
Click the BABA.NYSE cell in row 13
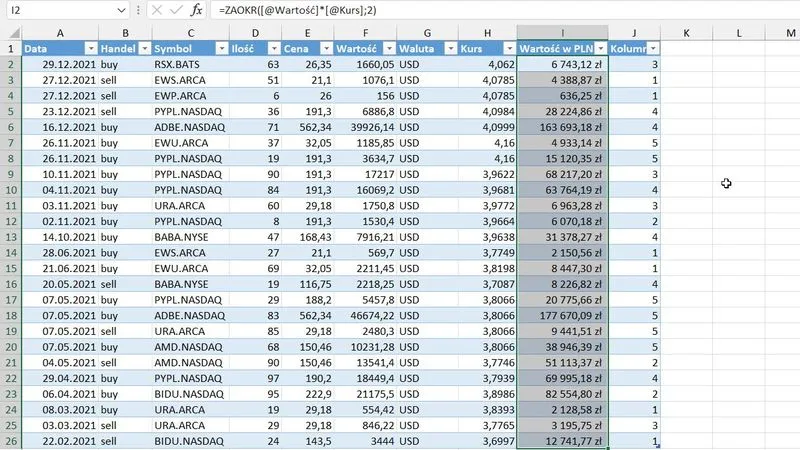pyautogui.click(x=189, y=237)
